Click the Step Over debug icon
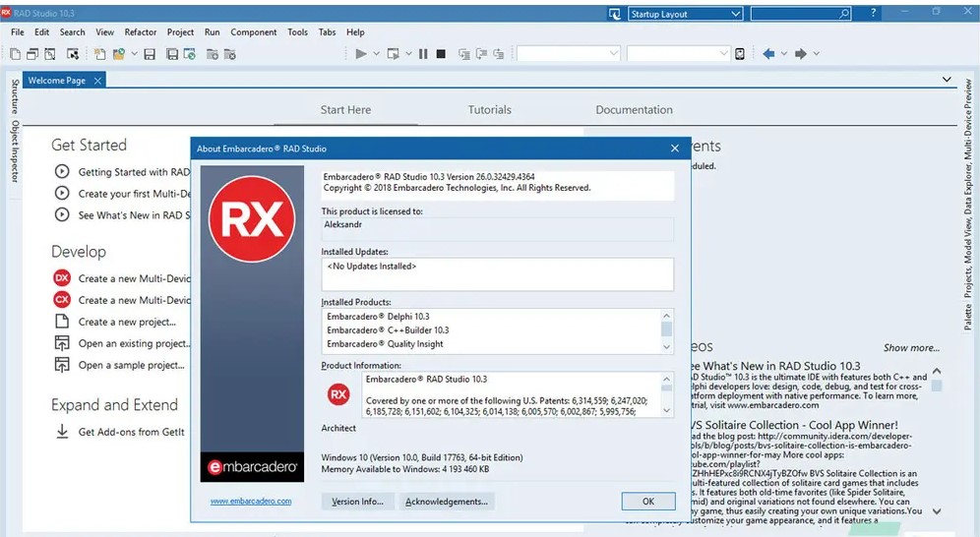Image resolution: width=980 pixels, height=537 pixels. [x=481, y=54]
